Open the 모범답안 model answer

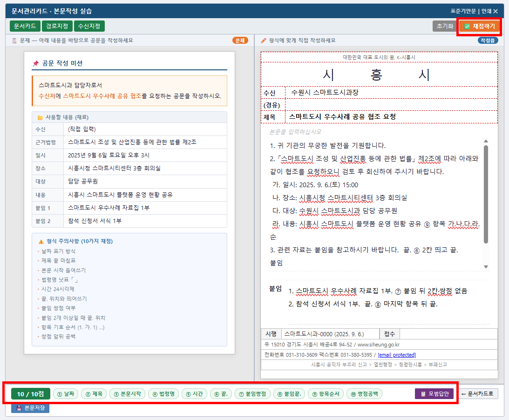(434, 393)
